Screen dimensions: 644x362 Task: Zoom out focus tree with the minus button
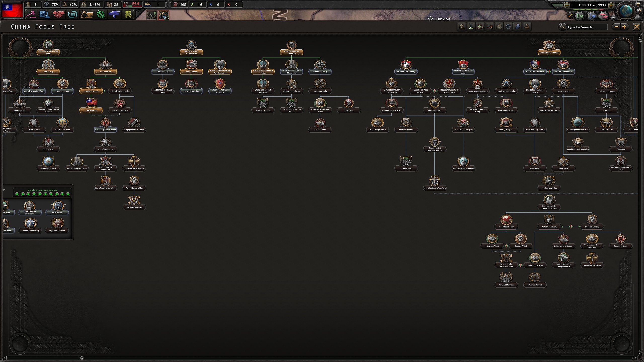[617, 27]
